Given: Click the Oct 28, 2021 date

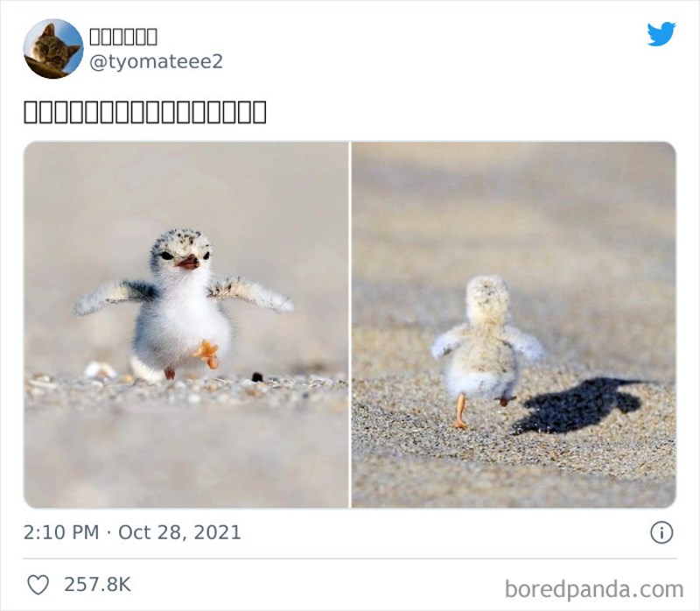Looking at the screenshot, I should [179, 532].
